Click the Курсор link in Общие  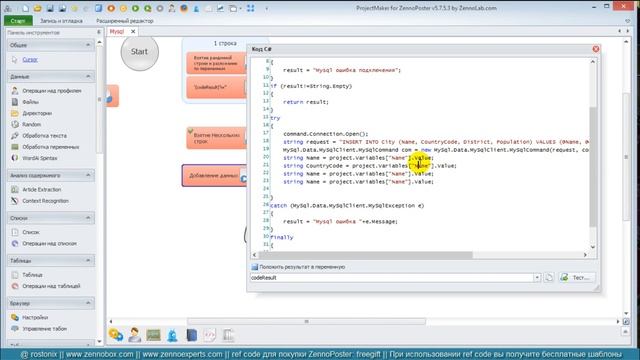tap(30, 60)
